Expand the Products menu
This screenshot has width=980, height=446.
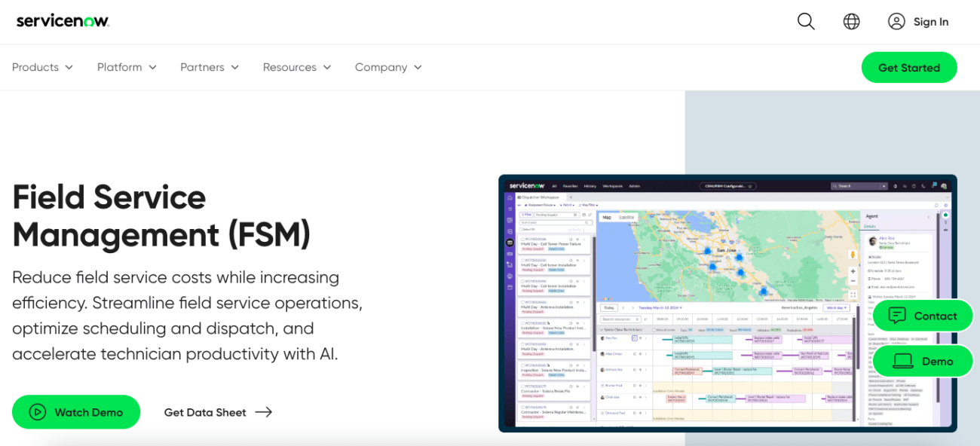click(x=42, y=67)
